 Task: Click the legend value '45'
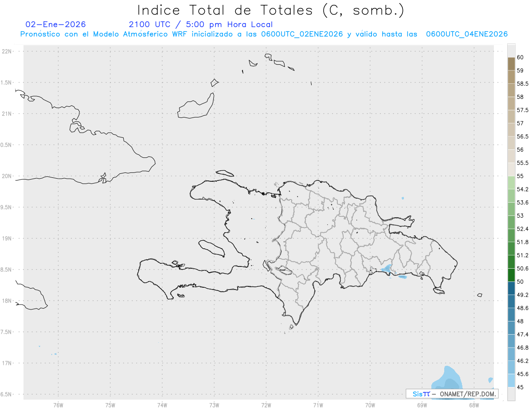(520, 387)
